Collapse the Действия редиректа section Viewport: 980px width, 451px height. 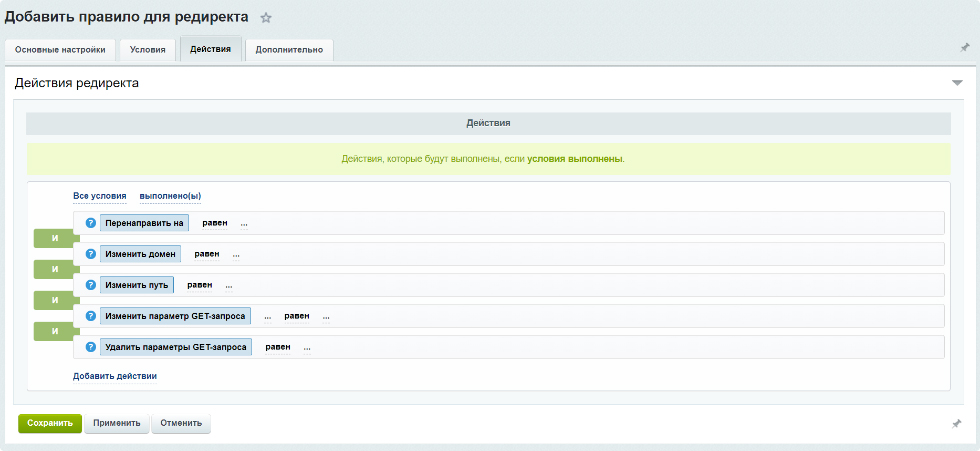click(957, 83)
